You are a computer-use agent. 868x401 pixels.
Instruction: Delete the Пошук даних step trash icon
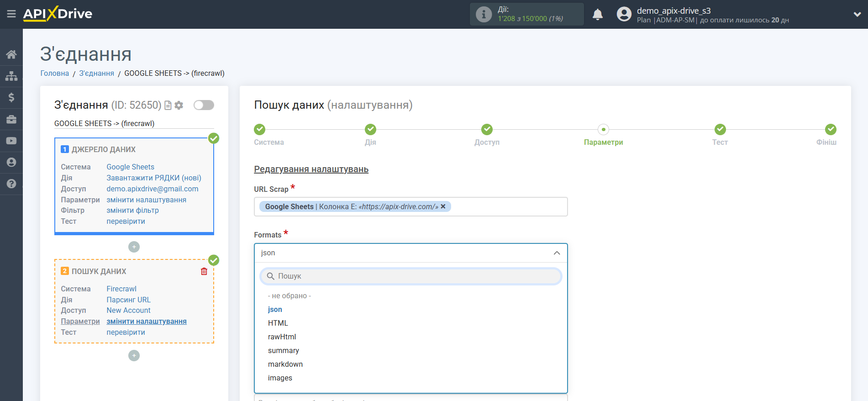[x=204, y=271]
